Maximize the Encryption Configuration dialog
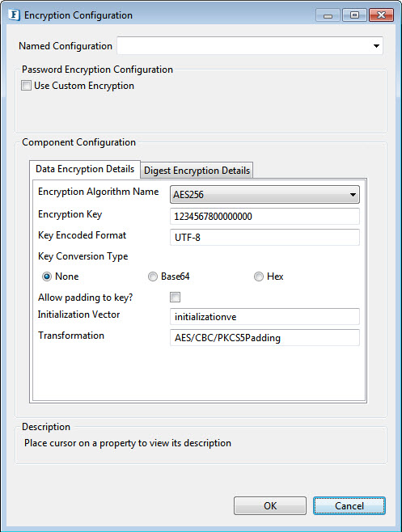 point(354,15)
